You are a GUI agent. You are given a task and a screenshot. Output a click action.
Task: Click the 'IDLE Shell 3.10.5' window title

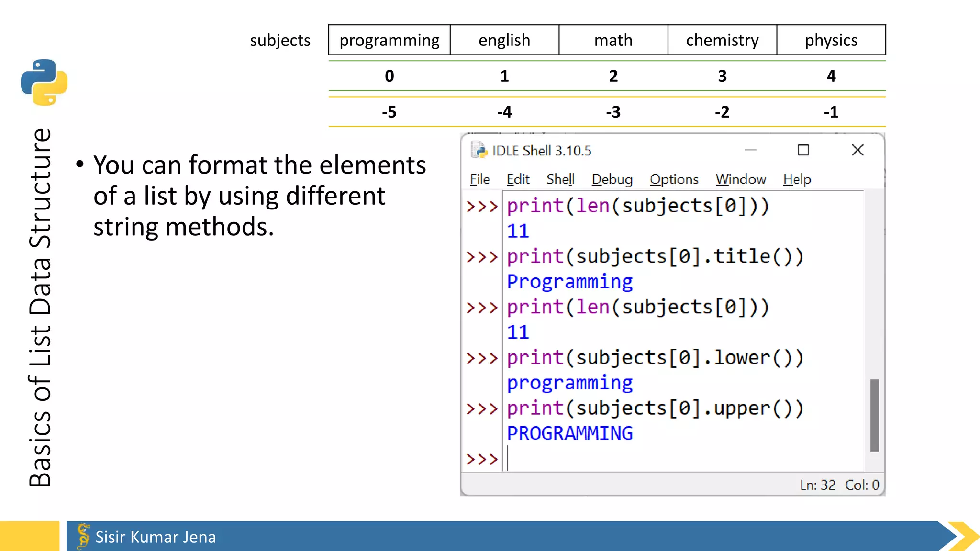(x=542, y=151)
